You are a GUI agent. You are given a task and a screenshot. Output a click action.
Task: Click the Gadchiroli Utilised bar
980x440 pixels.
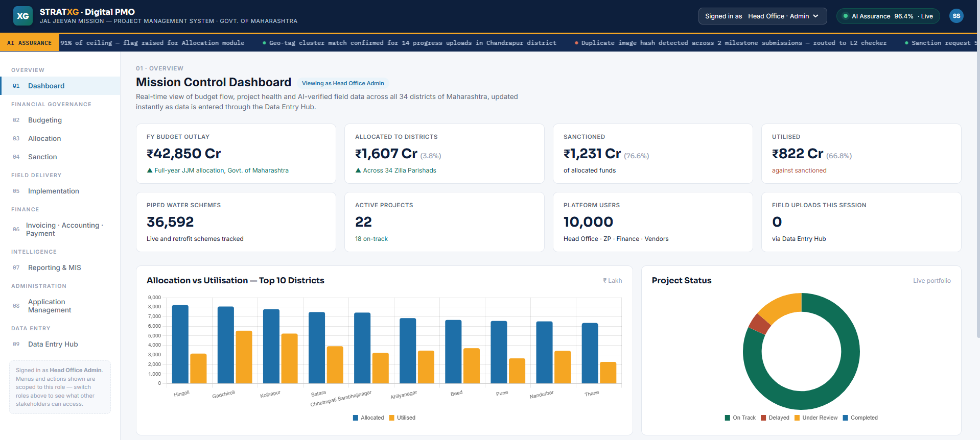(244, 357)
